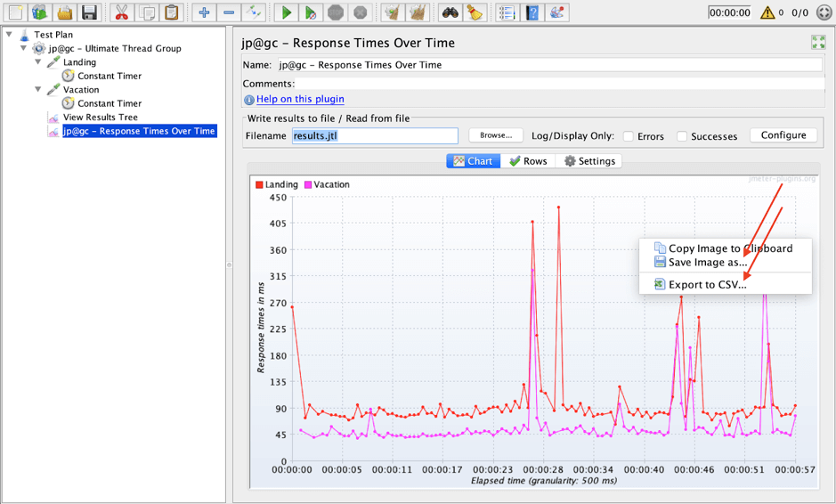
Task: Open the Templates icon in toolbar
Action: tap(40, 12)
